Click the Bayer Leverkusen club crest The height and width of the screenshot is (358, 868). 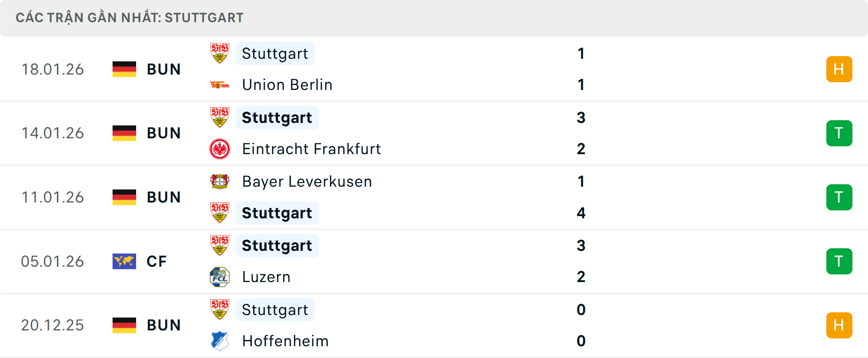coord(220,182)
